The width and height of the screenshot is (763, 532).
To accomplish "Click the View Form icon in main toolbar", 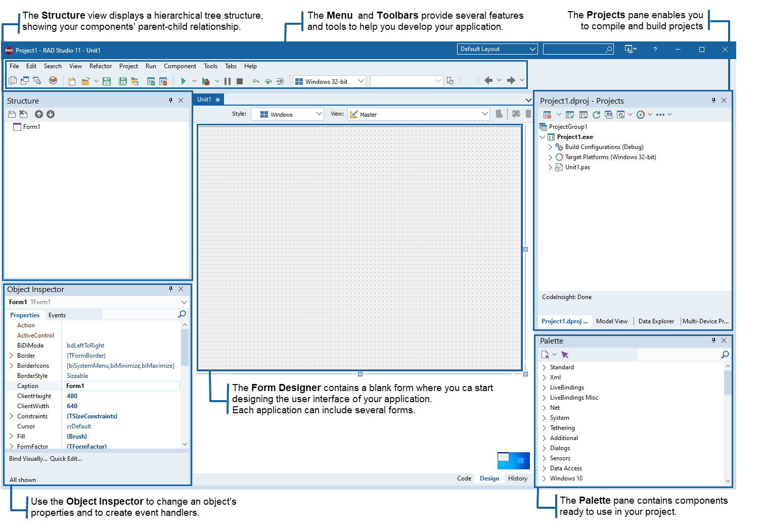I will tap(25, 80).
